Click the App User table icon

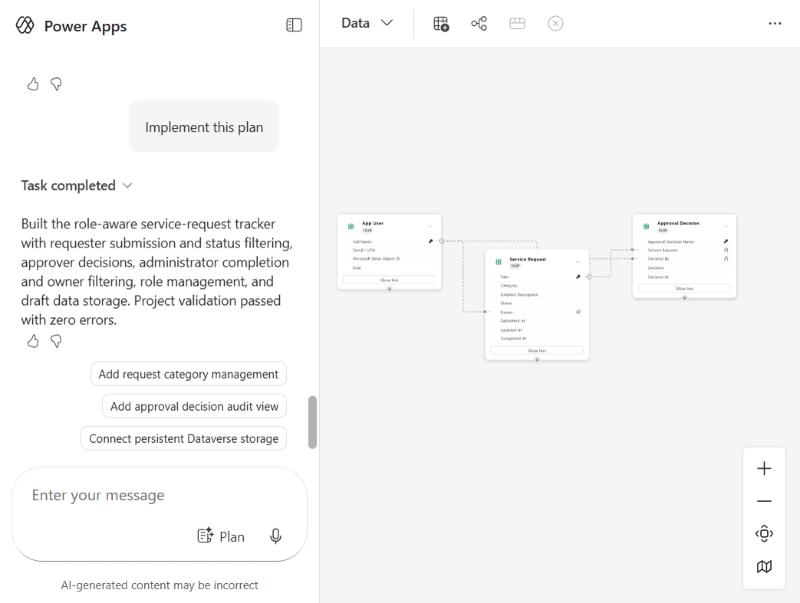(x=351, y=226)
